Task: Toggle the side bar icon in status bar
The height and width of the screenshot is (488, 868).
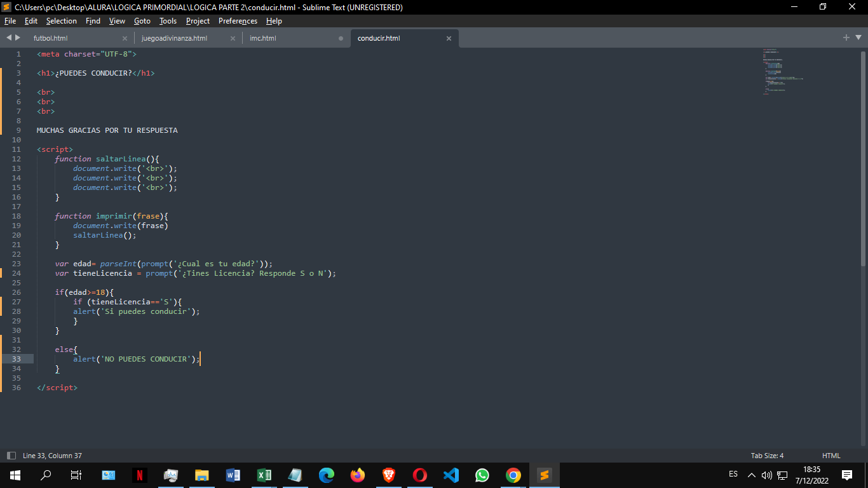Action: coord(11,456)
